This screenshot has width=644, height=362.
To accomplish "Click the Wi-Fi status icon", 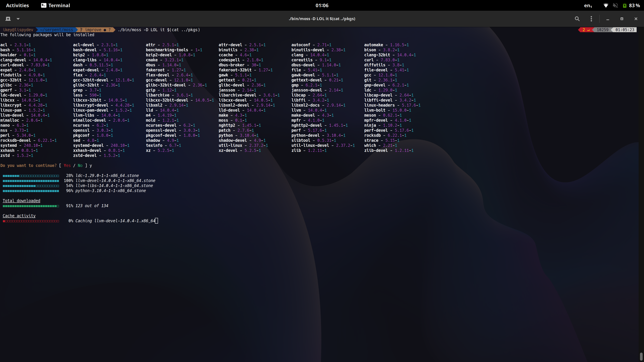I will [x=606, y=5].
